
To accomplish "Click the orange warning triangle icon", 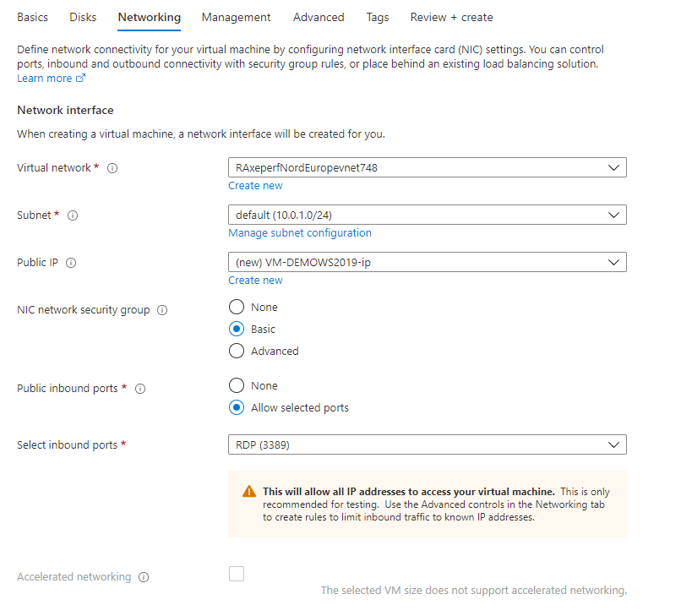I will point(249,492).
